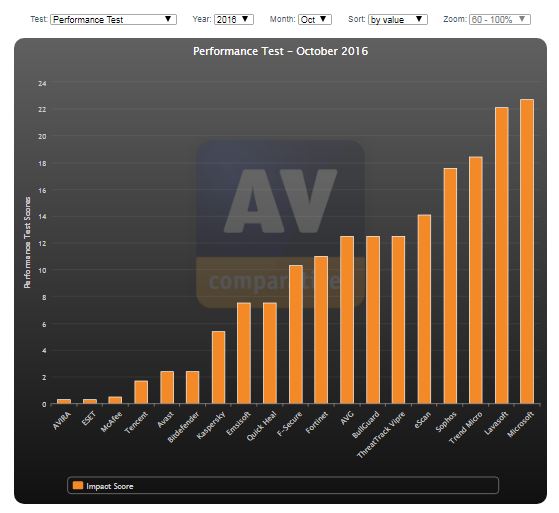Click the BullGuard bar
Image resolution: width=559 pixels, height=513 pixels.
tap(373, 320)
